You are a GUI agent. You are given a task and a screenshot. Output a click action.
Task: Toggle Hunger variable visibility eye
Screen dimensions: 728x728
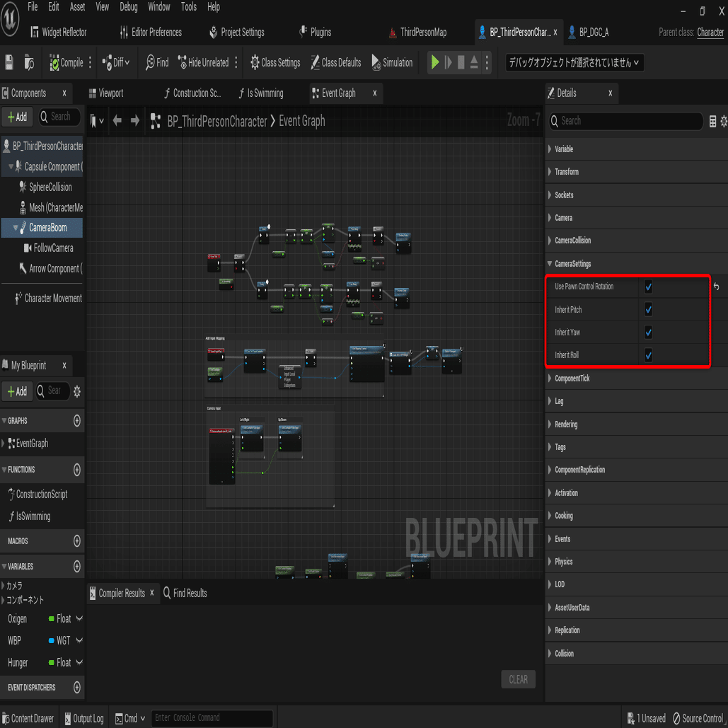[79, 662]
